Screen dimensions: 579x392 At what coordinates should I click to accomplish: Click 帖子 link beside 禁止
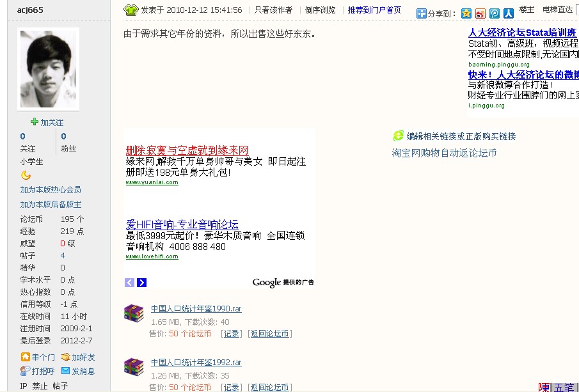(x=60, y=386)
